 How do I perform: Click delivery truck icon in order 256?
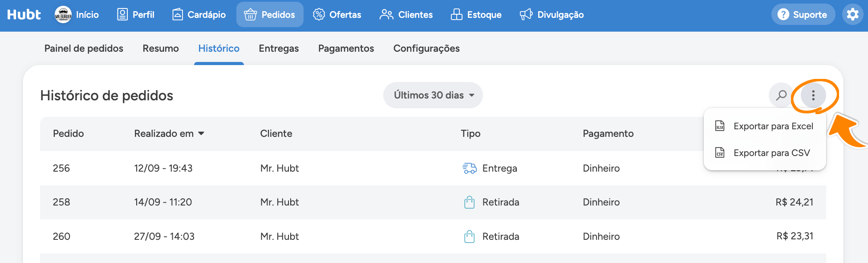coord(470,168)
